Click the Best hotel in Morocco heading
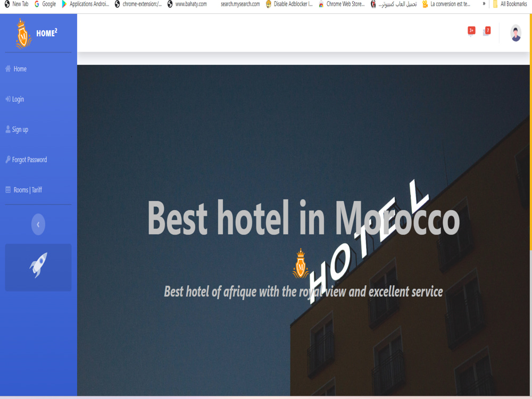 point(304,218)
